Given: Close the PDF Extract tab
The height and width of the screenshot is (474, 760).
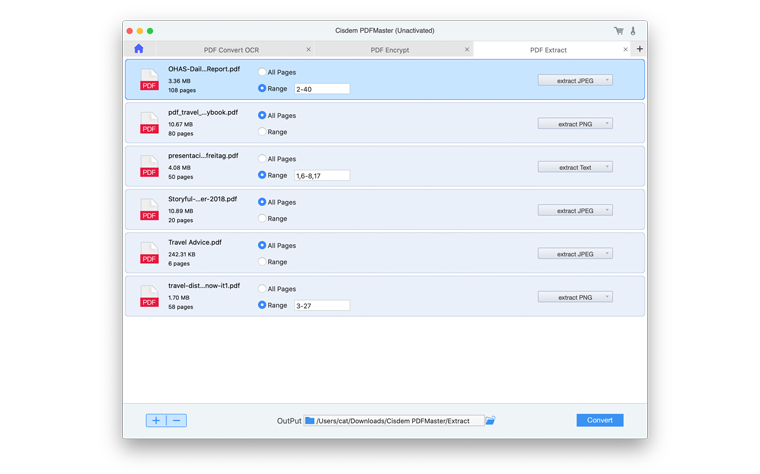Looking at the screenshot, I should (625, 49).
